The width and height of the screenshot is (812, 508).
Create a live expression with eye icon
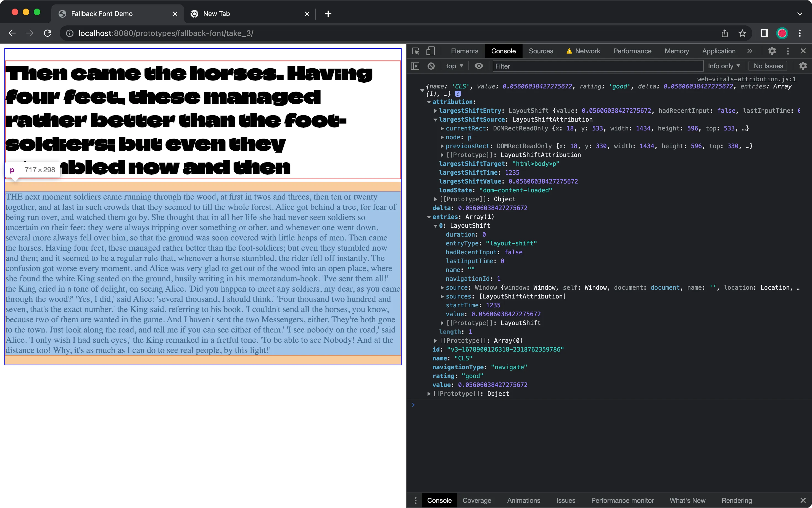pyautogui.click(x=478, y=66)
